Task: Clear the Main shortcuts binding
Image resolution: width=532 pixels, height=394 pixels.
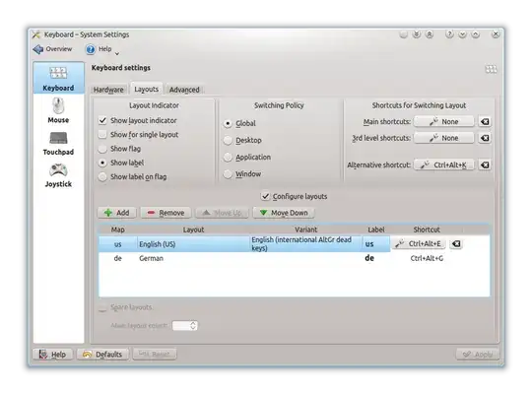Action: point(485,121)
